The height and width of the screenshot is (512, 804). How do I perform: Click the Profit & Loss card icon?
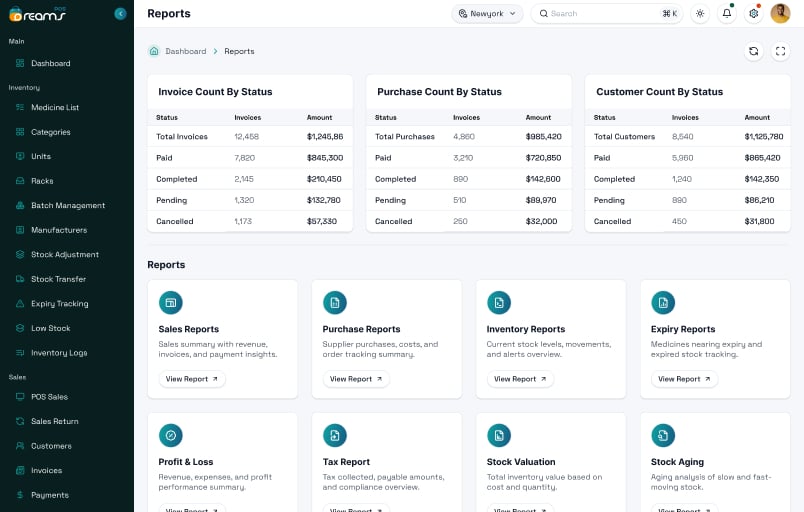pos(171,436)
